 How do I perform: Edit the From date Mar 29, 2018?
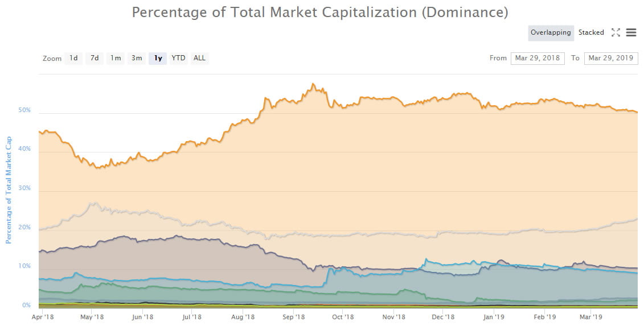click(538, 58)
